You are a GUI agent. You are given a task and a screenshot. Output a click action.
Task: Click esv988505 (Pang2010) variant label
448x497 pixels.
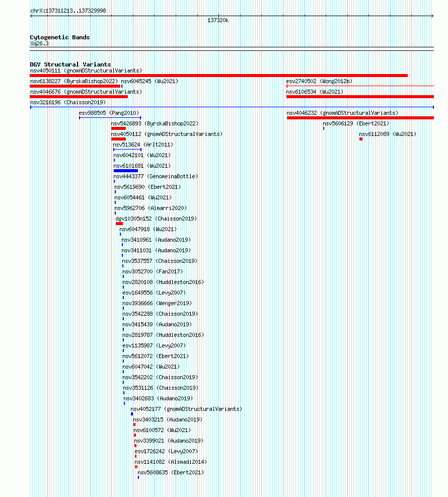pyautogui.click(x=109, y=113)
